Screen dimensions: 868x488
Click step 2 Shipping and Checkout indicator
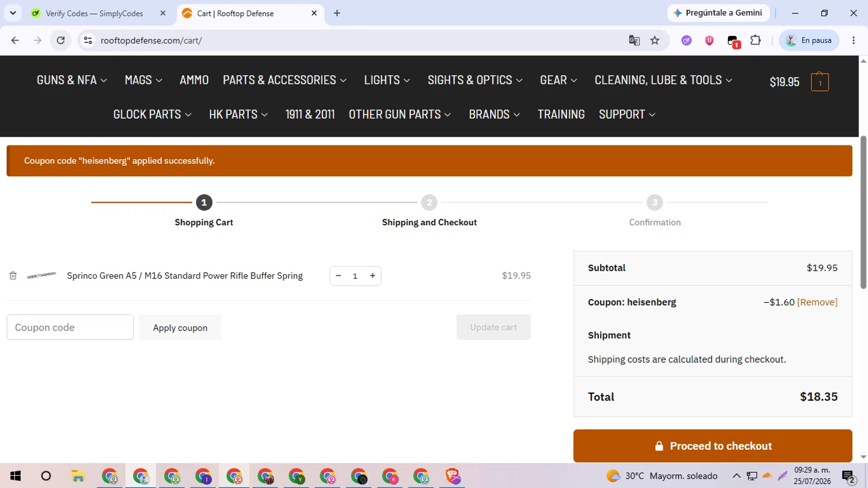pos(429,203)
